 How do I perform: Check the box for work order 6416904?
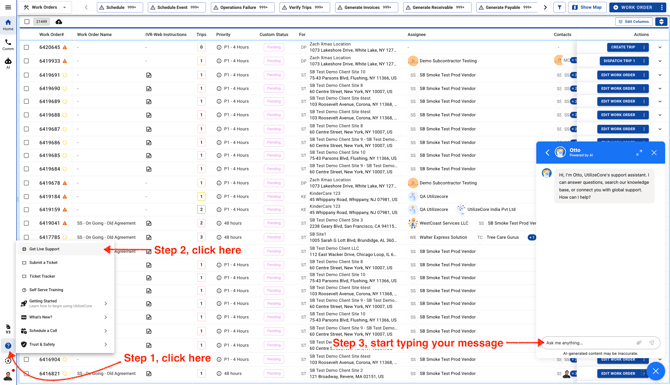[26, 359]
